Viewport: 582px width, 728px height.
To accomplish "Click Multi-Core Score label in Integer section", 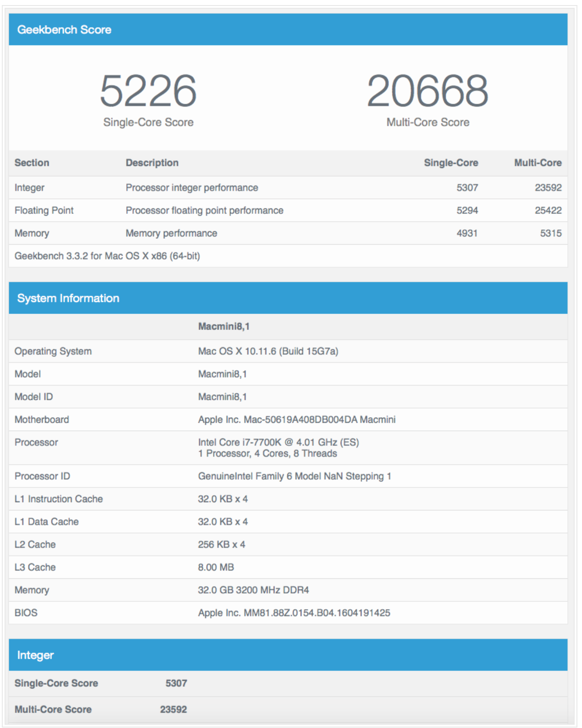I will pyautogui.click(x=53, y=709).
